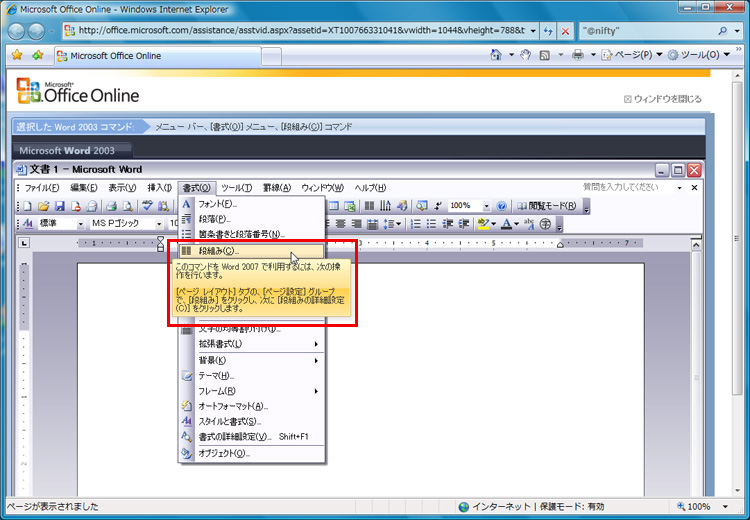750x520 pixels.
Task: Click the Styles and Formatting AA icon
Action: tap(28, 223)
